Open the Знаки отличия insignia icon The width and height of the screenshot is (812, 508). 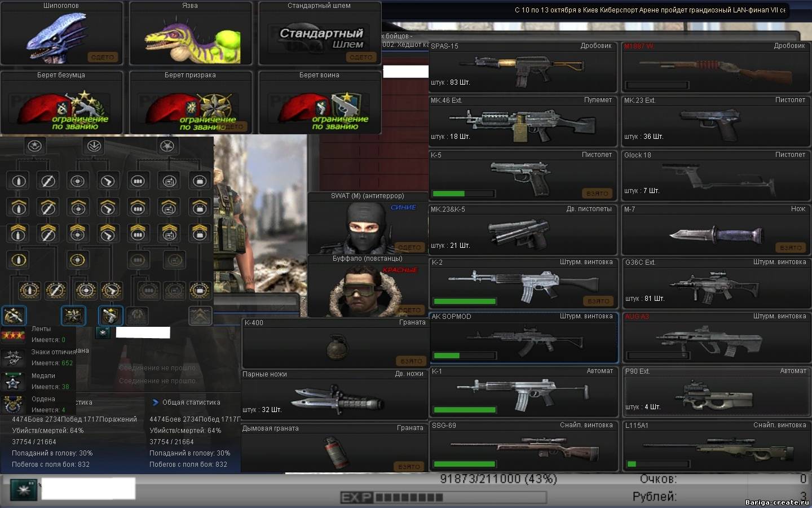pos(12,358)
